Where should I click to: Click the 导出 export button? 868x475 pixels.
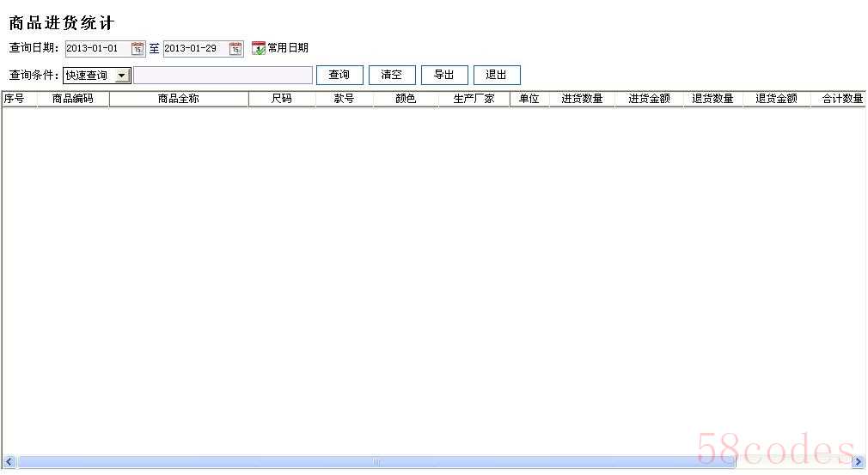point(444,76)
